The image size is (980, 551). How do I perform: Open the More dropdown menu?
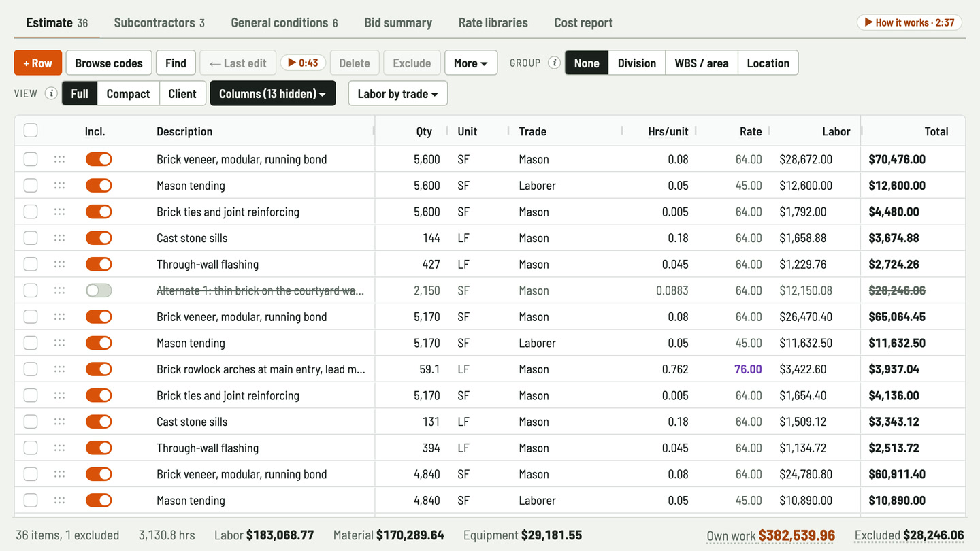click(x=471, y=63)
